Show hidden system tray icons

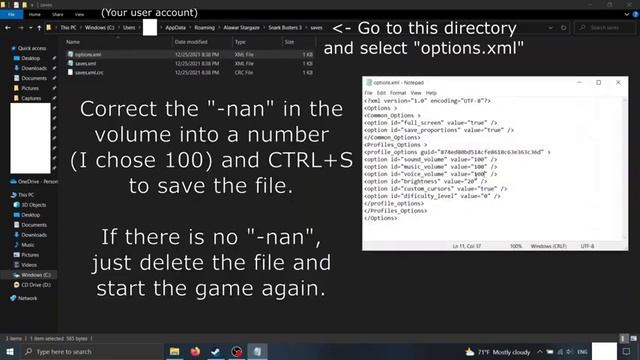(x=540, y=352)
